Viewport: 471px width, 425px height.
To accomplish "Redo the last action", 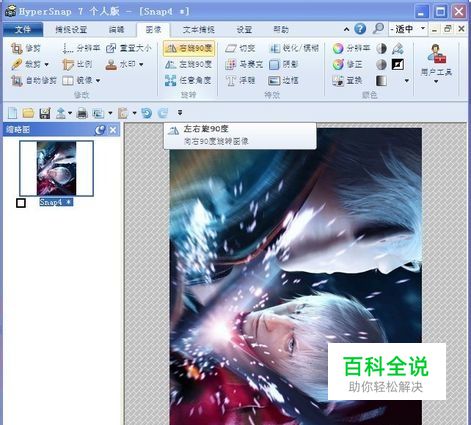I will [x=163, y=113].
